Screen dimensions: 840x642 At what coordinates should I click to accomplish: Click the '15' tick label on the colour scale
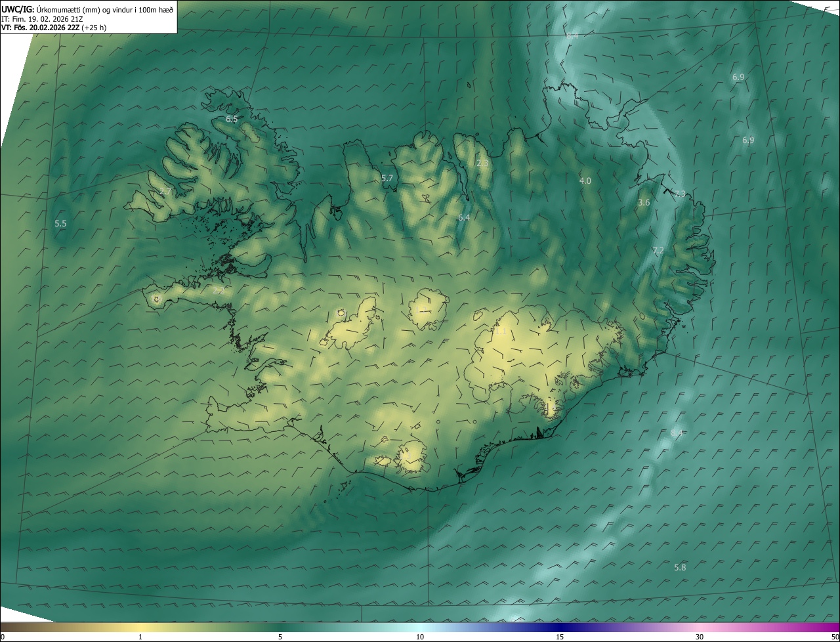[560, 637]
